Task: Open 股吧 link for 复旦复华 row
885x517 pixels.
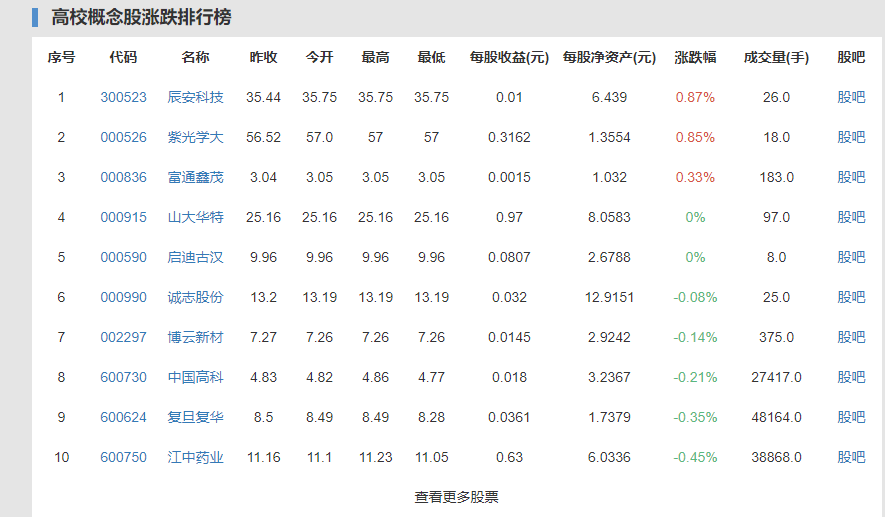Action: point(851,417)
